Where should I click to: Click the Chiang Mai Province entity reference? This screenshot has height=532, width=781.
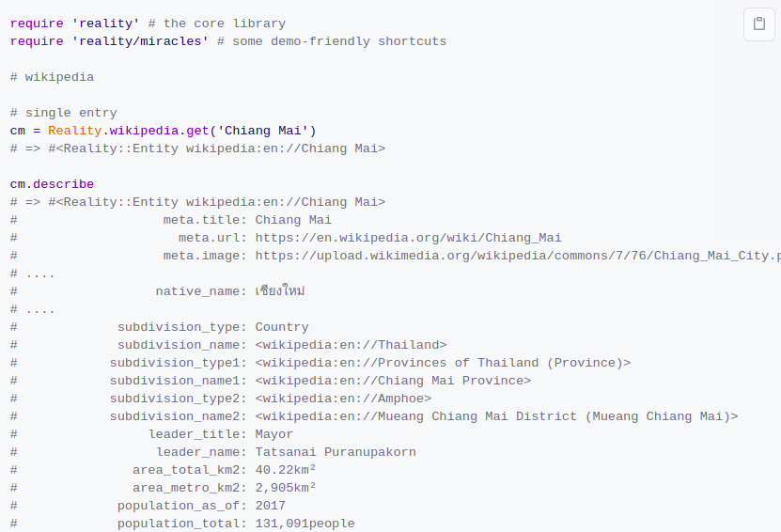(x=393, y=381)
